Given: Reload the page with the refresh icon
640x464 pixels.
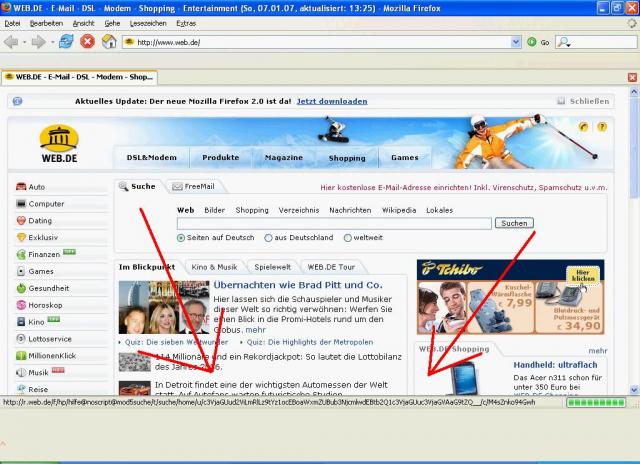Looking at the screenshot, I should point(66,42).
